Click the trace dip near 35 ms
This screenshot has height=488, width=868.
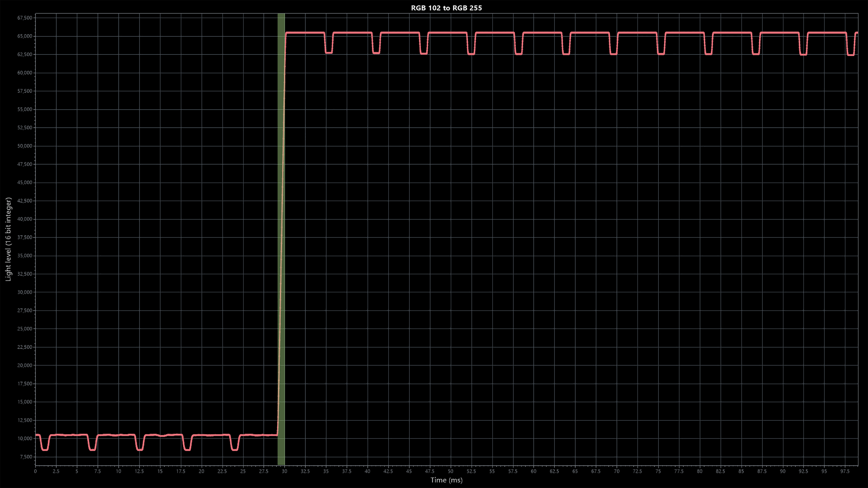pyautogui.click(x=329, y=52)
